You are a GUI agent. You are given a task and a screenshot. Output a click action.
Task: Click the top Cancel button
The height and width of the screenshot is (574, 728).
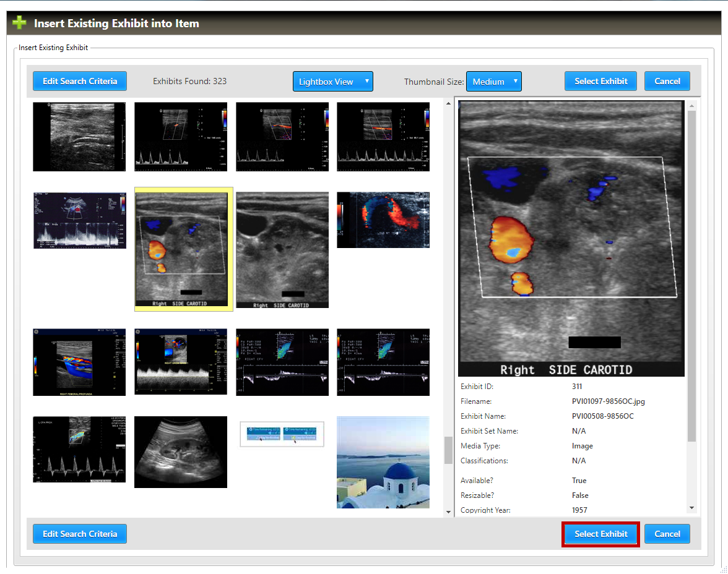pyautogui.click(x=667, y=81)
